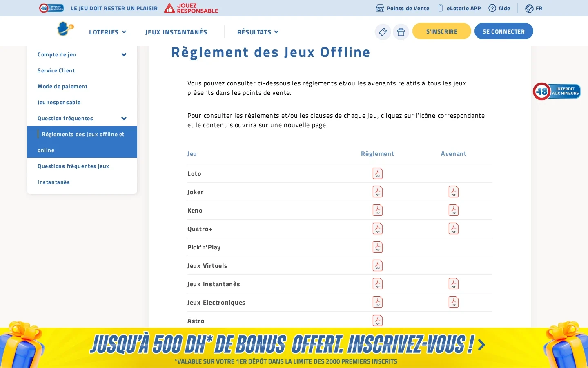Go to homepage via the site logo
The height and width of the screenshot is (368, 588).
point(65,29)
